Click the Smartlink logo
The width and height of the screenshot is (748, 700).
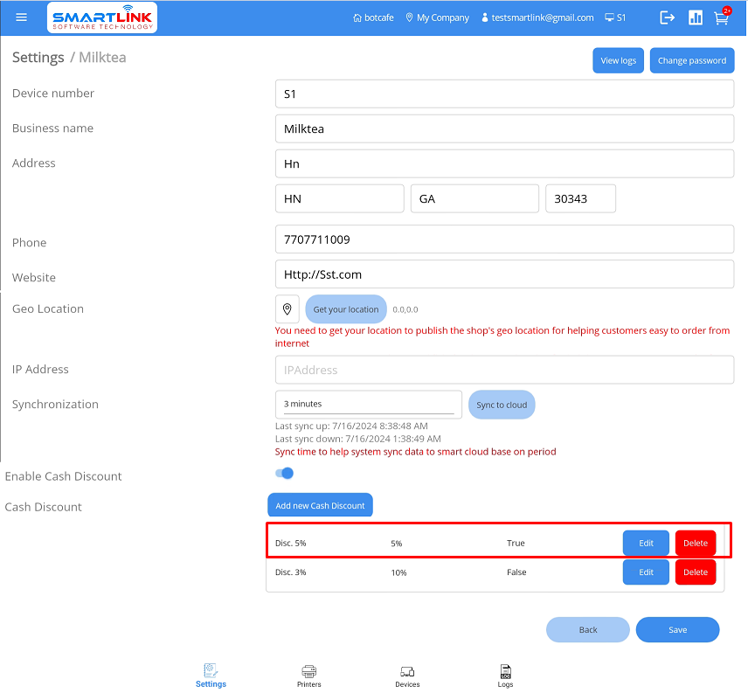point(102,17)
